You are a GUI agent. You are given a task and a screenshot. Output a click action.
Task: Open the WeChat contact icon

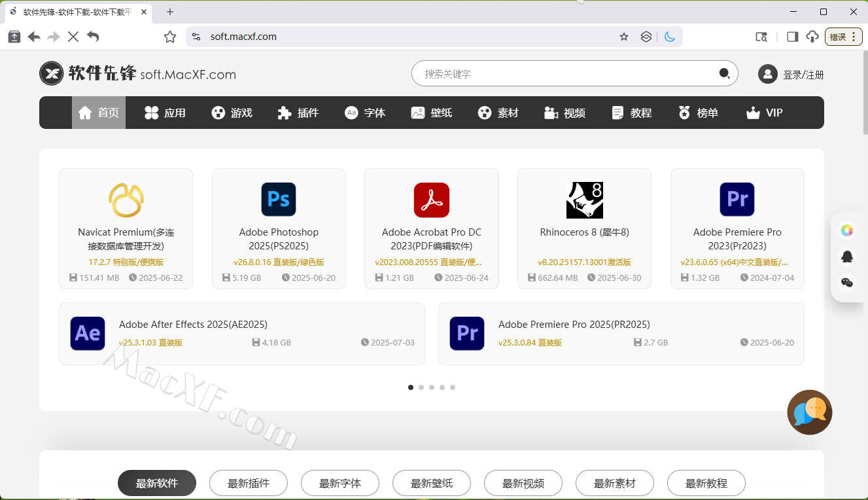pos(847,283)
